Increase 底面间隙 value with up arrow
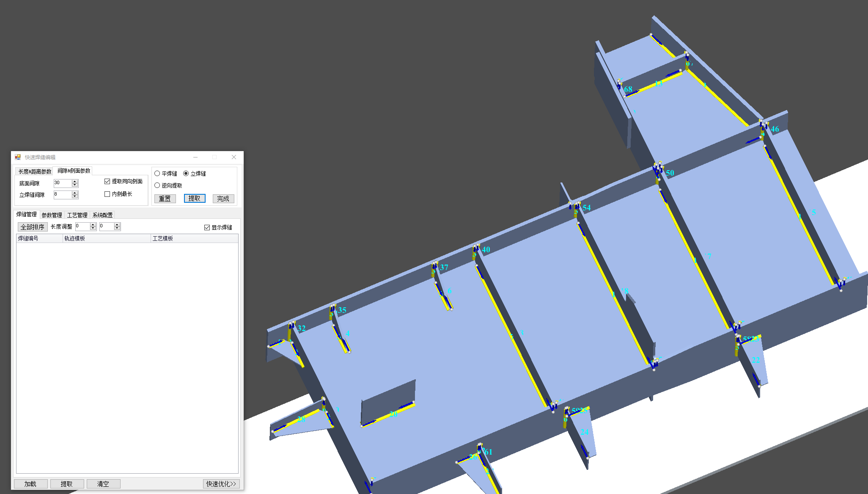868x494 pixels. [75, 181]
